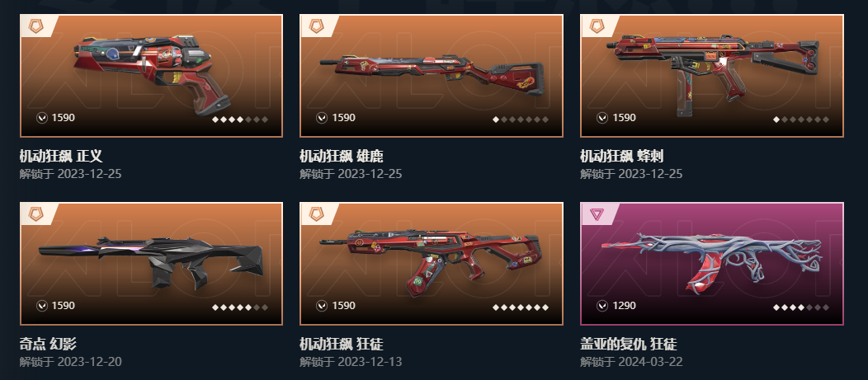
Task: Click the tier badge icon on 机动狂飙 雄鹿 card
Action: pos(316,26)
